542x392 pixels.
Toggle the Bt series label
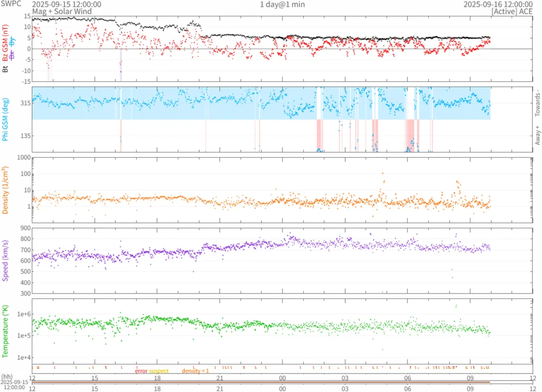click(6, 69)
